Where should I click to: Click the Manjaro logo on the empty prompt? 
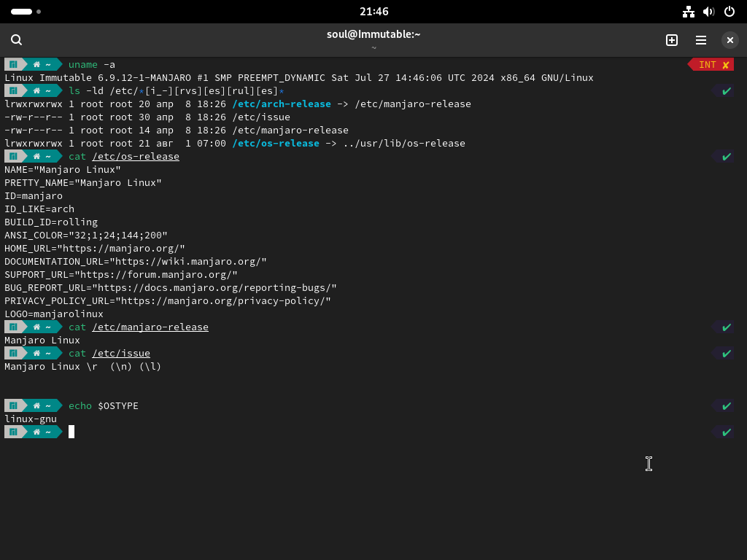[13, 432]
